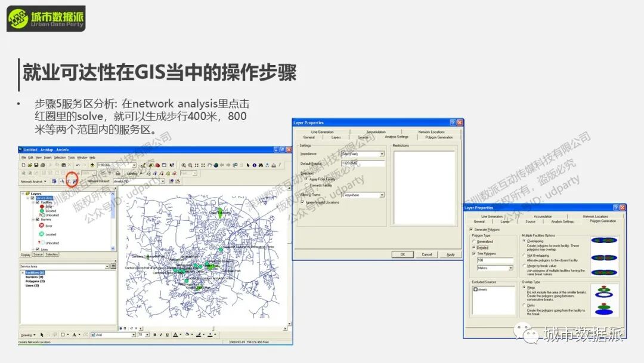Open the Allow U-Turns dropdown
This screenshot has height=363, width=644.
(382, 195)
